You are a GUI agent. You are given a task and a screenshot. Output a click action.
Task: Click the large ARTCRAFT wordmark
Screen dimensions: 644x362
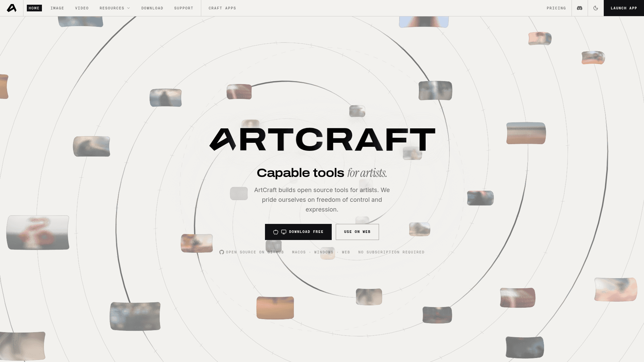tap(322, 139)
